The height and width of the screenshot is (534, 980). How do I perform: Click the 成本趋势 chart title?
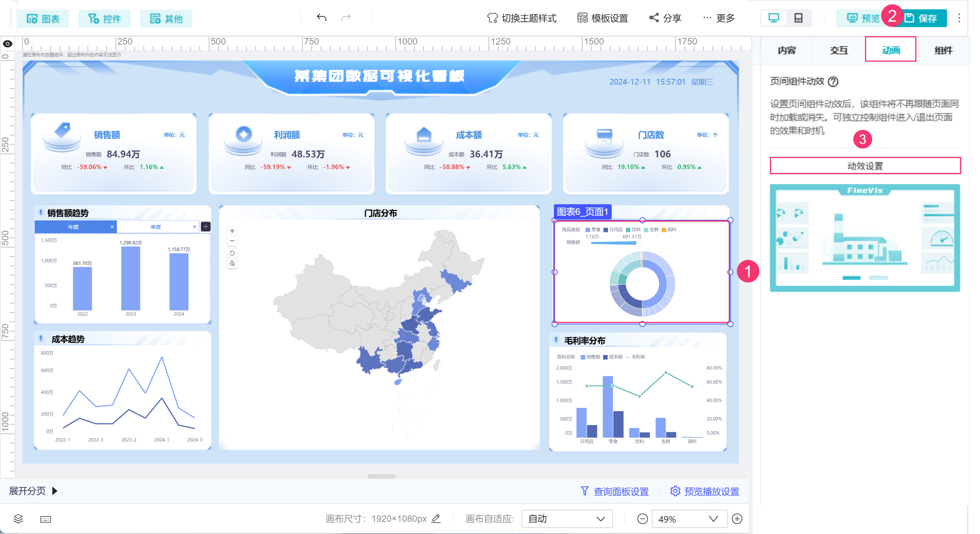[x=68, y=339]
